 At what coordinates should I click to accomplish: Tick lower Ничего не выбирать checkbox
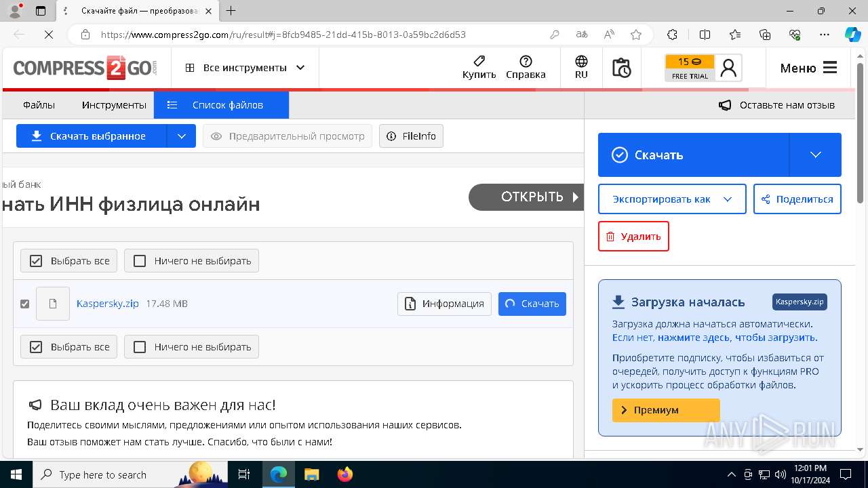click(140, 347)
